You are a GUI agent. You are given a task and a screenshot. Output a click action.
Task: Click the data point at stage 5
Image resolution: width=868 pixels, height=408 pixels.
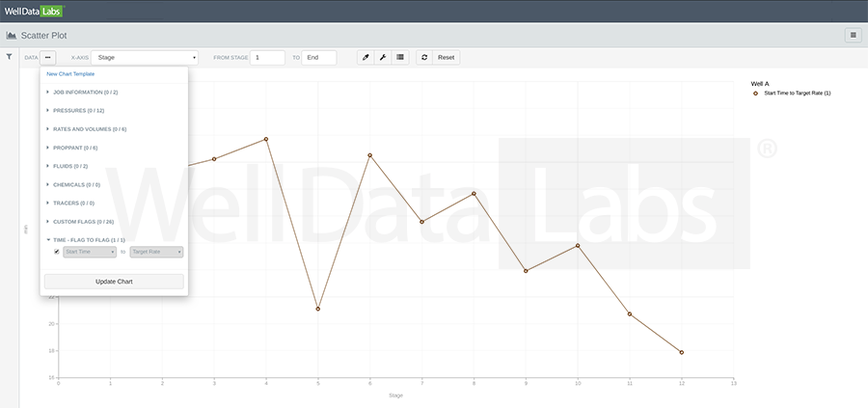point(317,309)
